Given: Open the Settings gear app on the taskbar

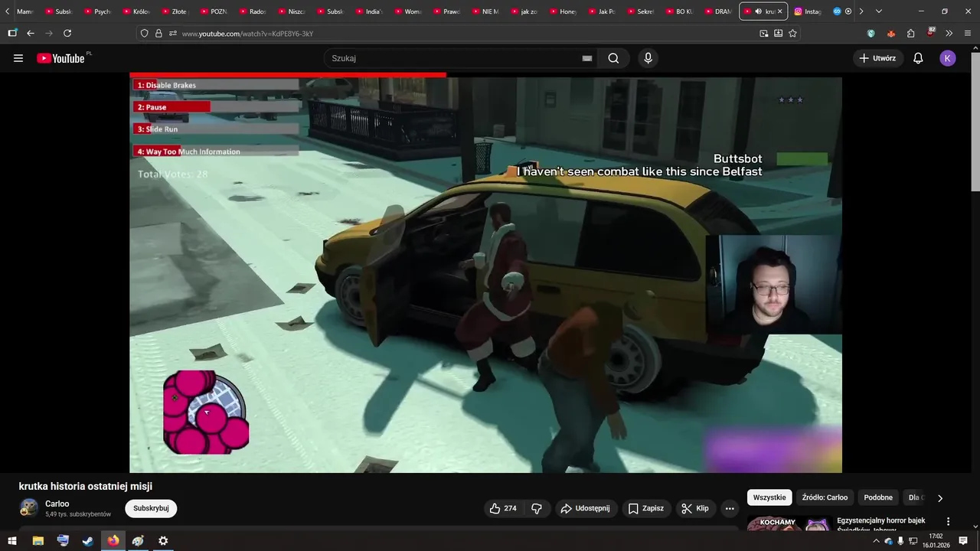Looking at the screenshot, I should click(163, 541).
